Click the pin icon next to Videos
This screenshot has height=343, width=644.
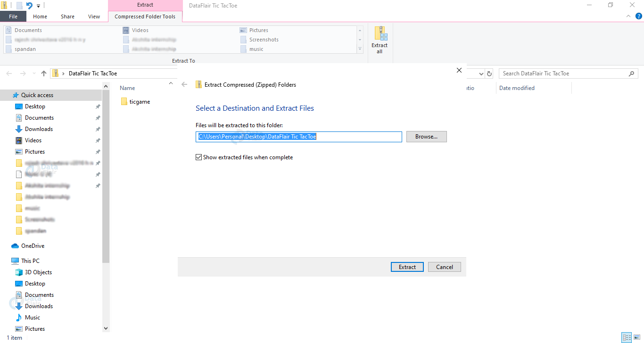(x=98, y=140)
